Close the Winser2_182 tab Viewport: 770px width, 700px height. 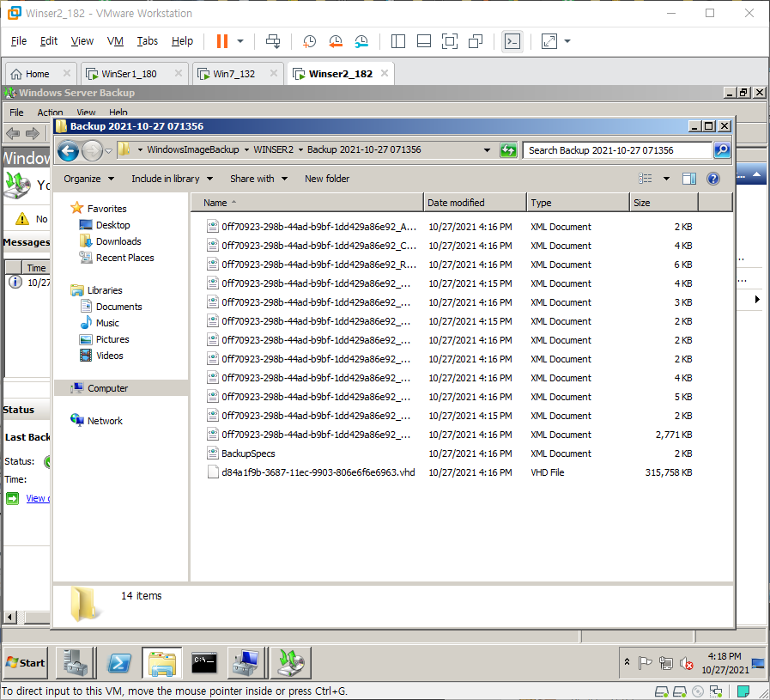pos(385,73)
